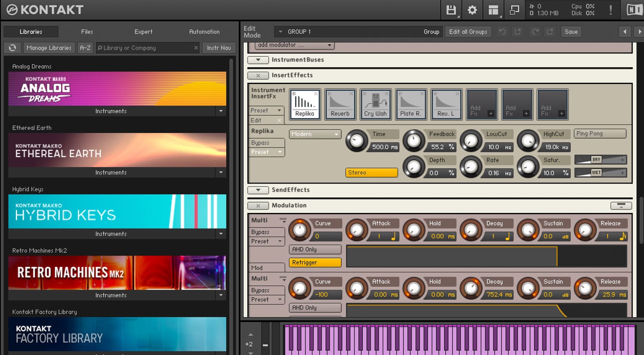This screenshot has width=644, height=355.
Task: Switch to the Expert tab
Action: point(143,32)
